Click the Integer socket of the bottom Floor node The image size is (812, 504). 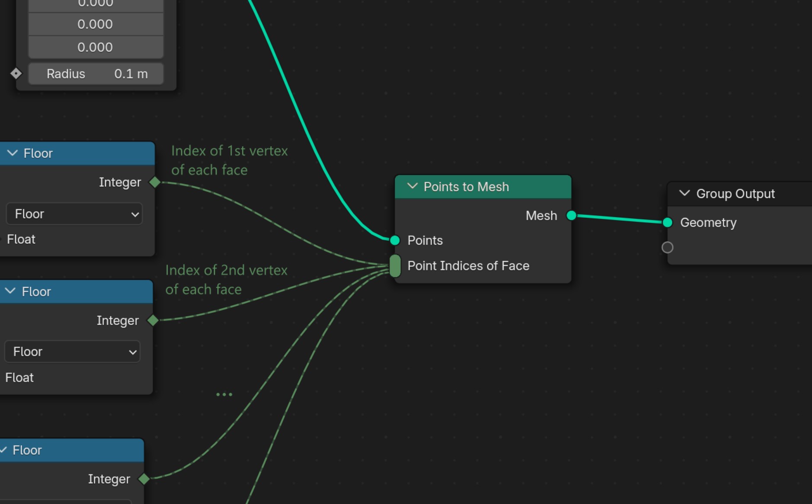click(144, 478)
